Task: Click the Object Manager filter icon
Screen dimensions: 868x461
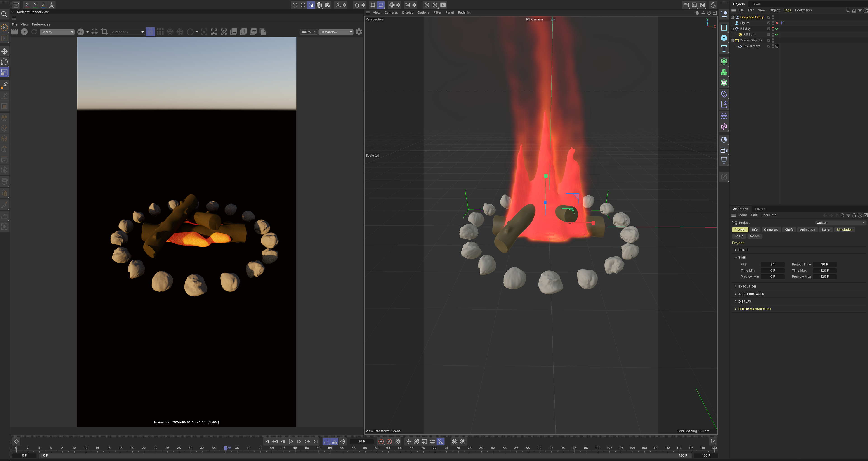Action: pos(860,10)
